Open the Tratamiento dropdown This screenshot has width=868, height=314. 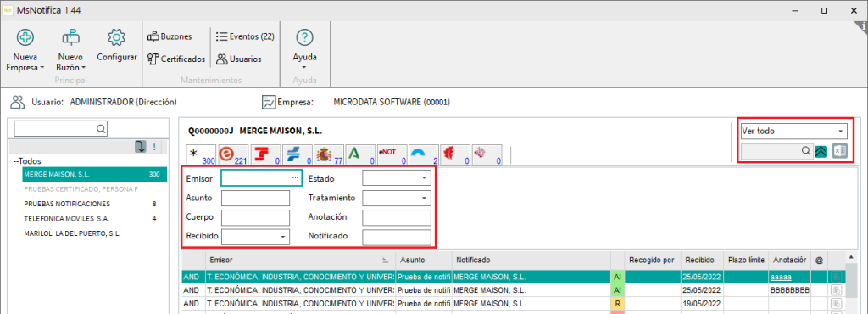coord(424,198)
